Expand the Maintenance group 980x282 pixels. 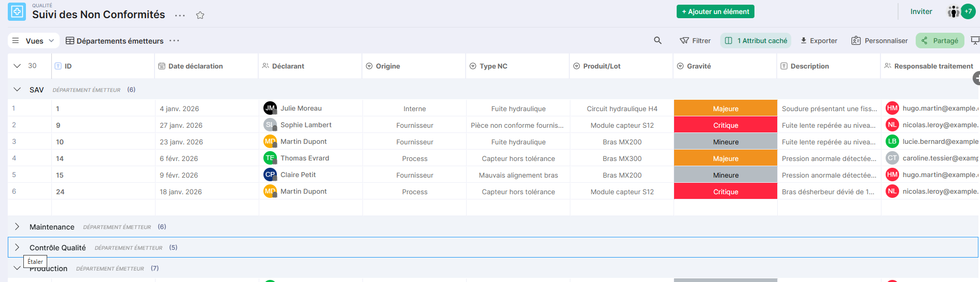pyautogui.click(x=17, y=226)
